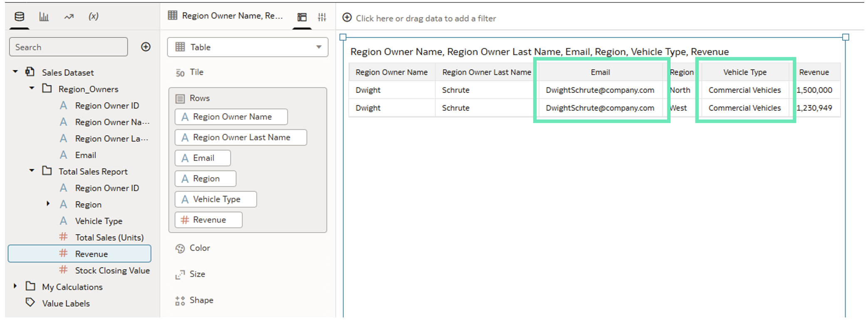Click the add filter plus icon
Viewport: 868px width, 322px height.
click(x=347, y=17)
